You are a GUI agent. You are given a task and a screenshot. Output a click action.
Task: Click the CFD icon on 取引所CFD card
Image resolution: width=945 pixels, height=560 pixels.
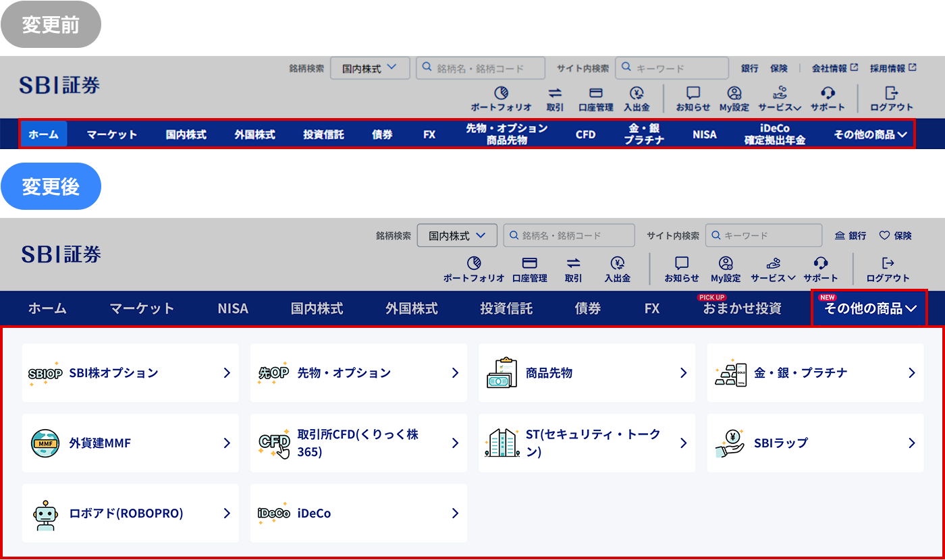274,443
